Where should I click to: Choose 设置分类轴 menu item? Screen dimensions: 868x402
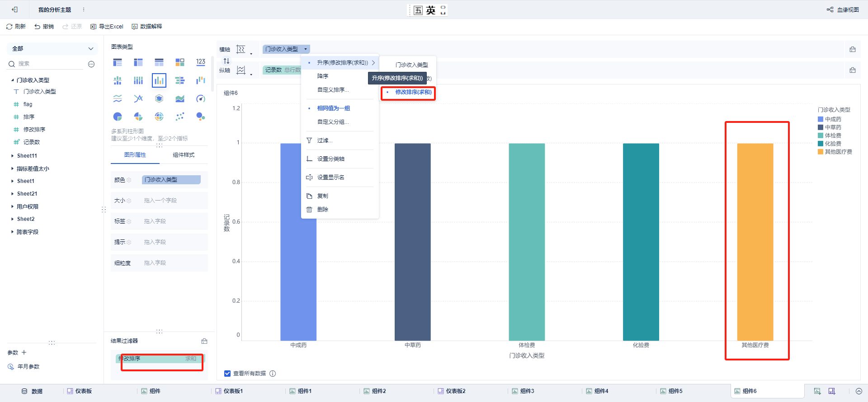coord(340,159)
